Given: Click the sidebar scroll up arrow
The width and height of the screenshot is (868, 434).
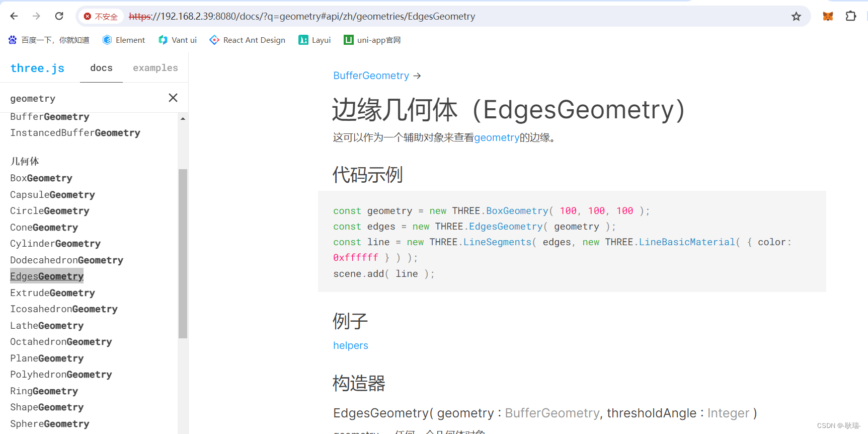Looking at the screenshot, I should click(183, 119).
